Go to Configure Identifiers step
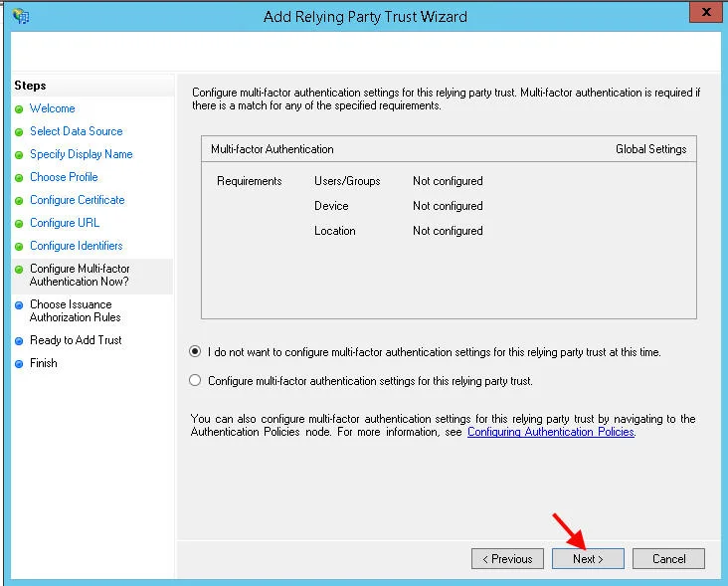Screen dimensions: 728x586 click(x=77, y=246)
